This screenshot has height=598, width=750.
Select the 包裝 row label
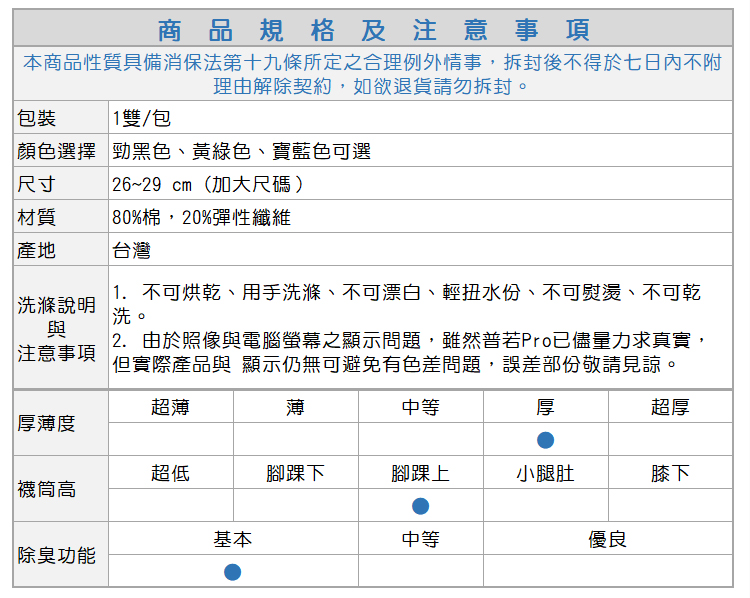tap(37, 118)
